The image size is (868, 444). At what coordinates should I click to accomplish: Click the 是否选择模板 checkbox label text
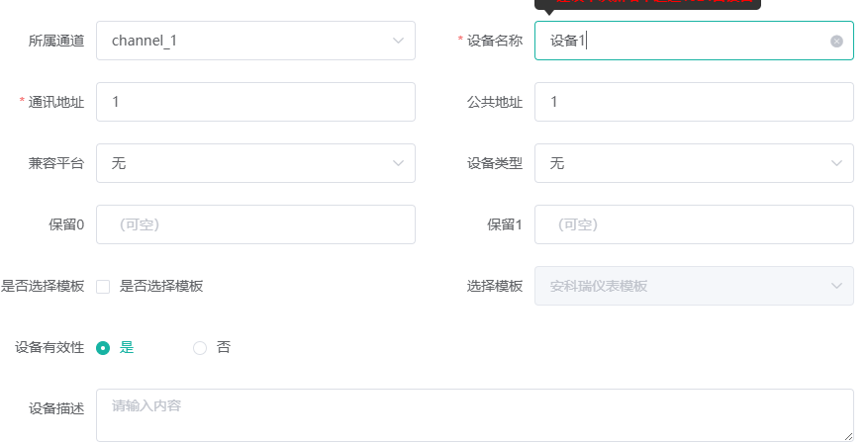point(161,286)
